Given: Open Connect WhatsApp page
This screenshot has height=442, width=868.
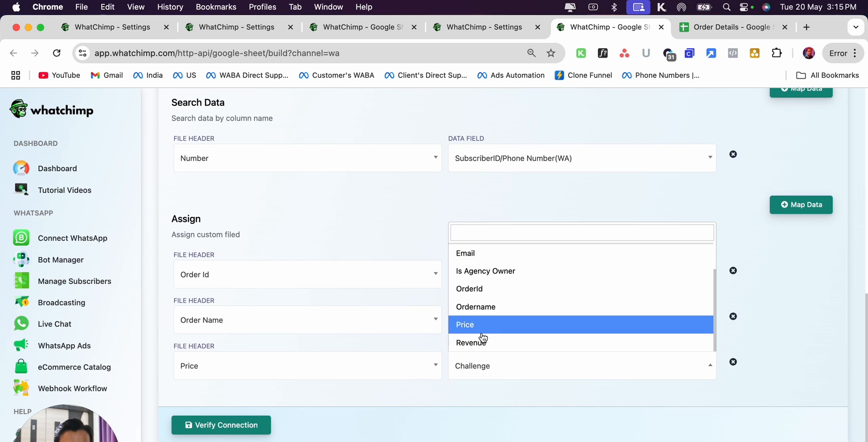Looking at the screenshot, I should click(60, 238).
